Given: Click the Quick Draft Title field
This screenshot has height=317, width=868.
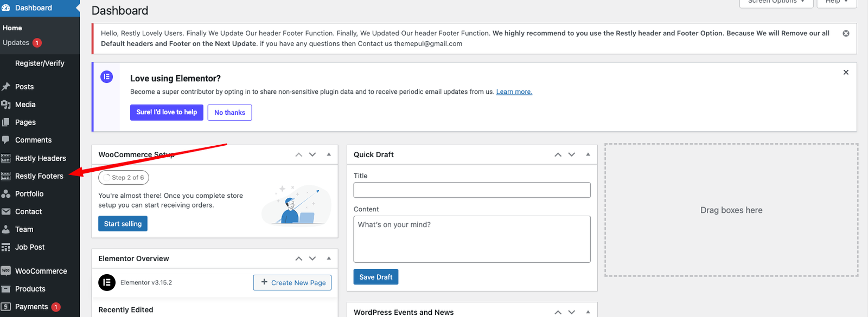Looking at the screenshot, I should (471, 190).
